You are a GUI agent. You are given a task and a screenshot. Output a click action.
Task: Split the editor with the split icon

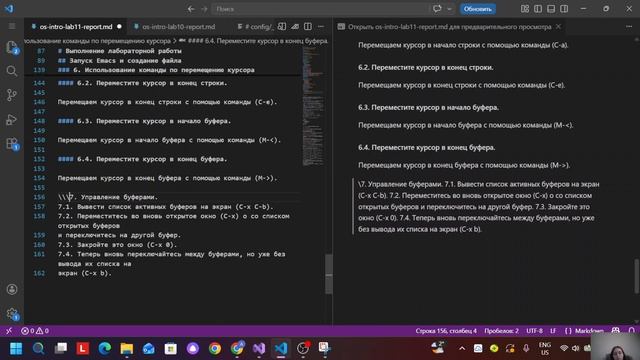[x=308, y=27]
